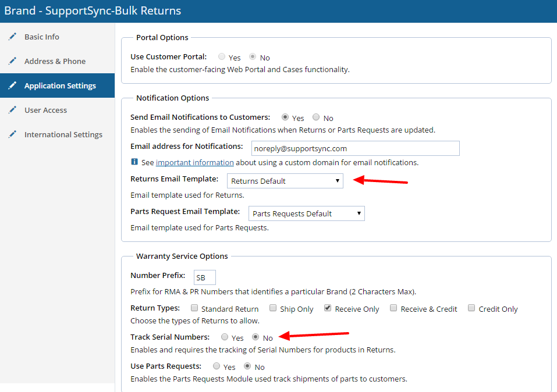Click the blue info icon near important information
Image resolution: width=557 pixels, height=392 pixels.
(x=134, y=162)
